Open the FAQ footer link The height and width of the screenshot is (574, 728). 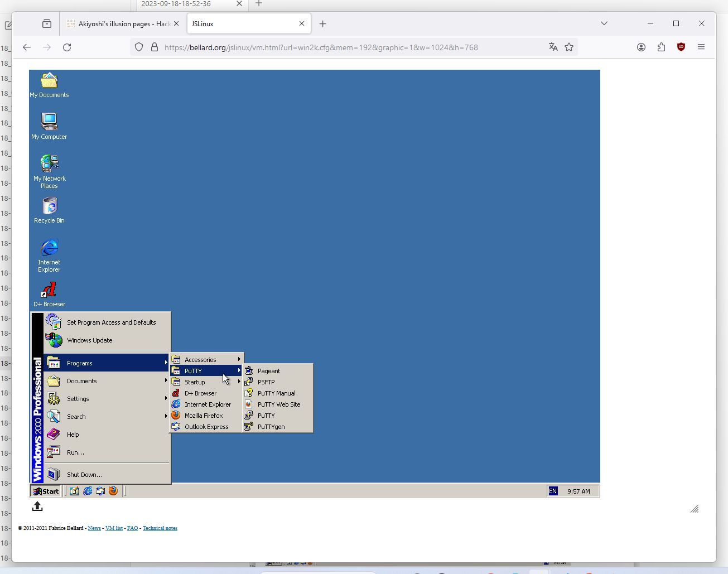pyautogui.click(x=132, y=528)
